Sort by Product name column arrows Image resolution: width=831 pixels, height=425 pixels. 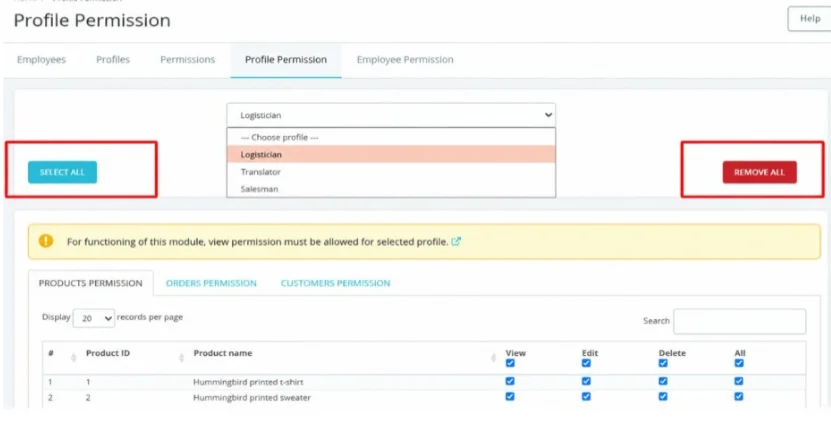(493, 358)
